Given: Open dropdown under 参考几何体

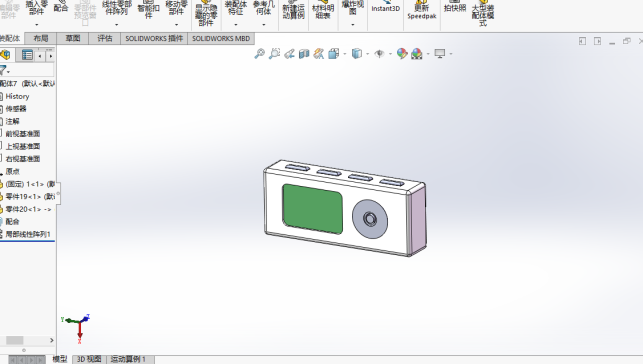Looking at the screenshot, I should tap(263, 25).
